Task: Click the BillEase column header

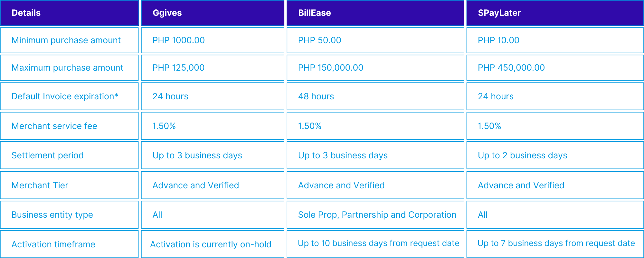Action: tap(314, 13)
